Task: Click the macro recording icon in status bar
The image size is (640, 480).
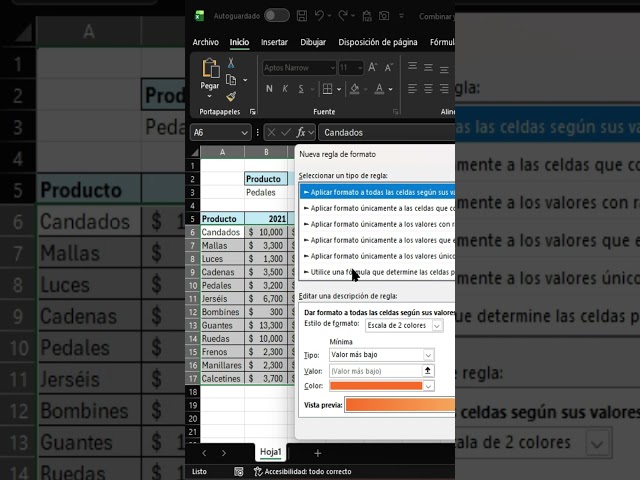Action: point(239,471)
